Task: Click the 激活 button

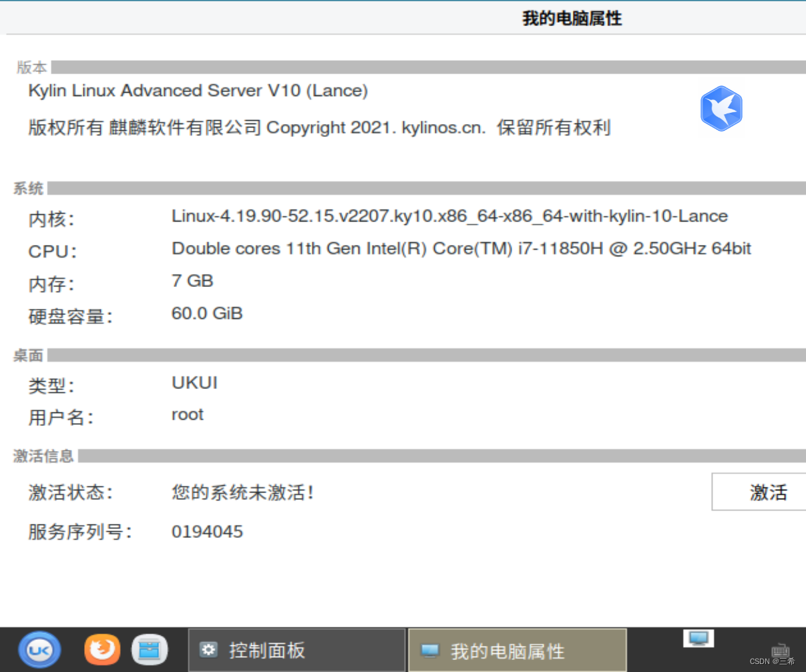Action: click(x=759, y=492)
